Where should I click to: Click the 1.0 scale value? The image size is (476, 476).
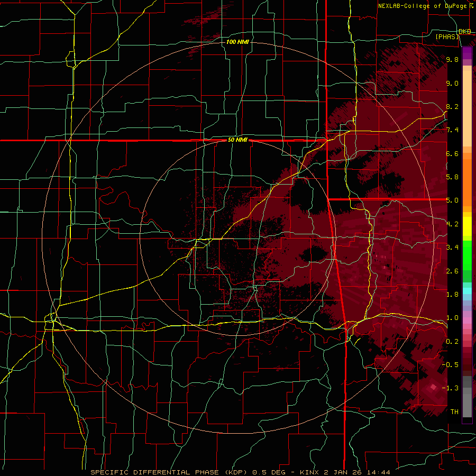tap(452, 317)
